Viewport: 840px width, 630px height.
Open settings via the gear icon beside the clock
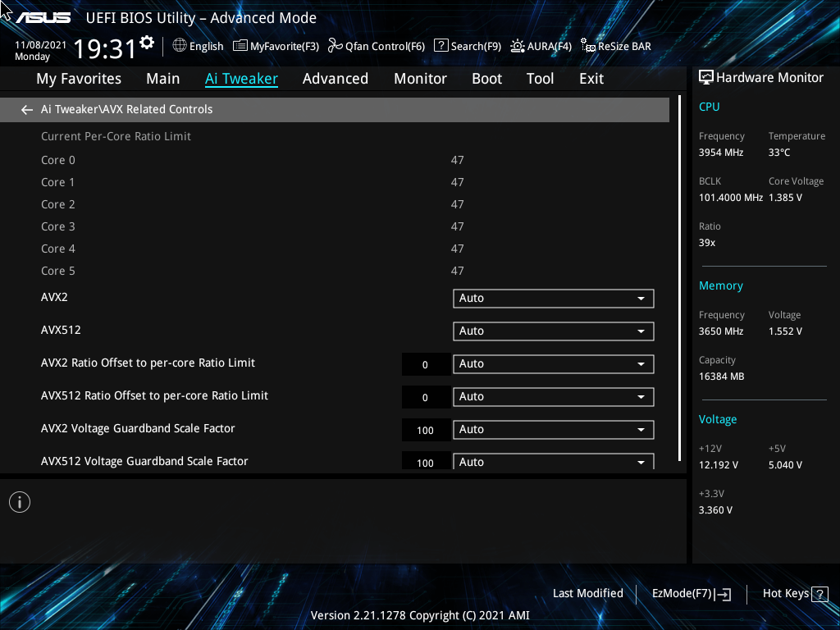[147, 43]
